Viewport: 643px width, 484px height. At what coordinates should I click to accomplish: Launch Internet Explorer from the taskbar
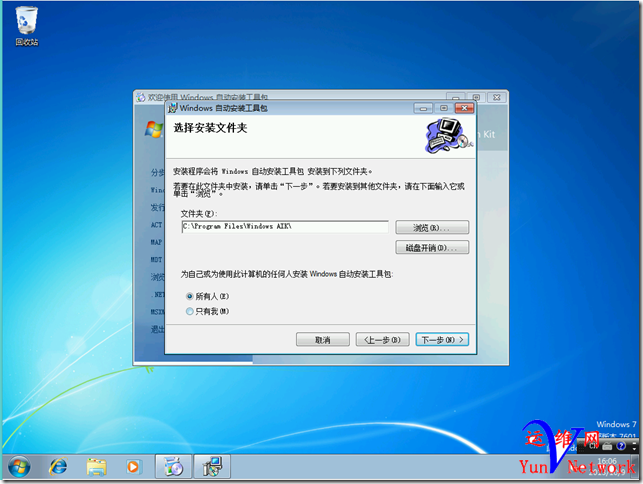[x=58, y=466]
